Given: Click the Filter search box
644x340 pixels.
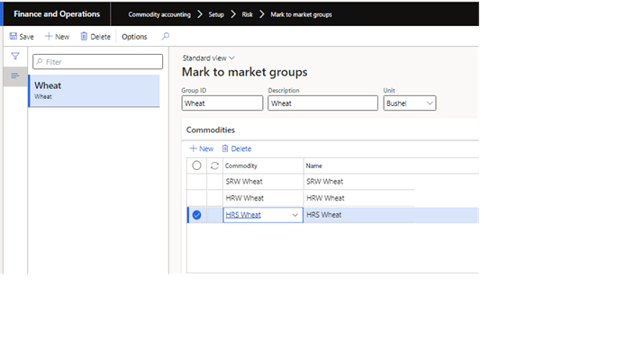Looking at the screenshot, I should click(x=98, y=61).
